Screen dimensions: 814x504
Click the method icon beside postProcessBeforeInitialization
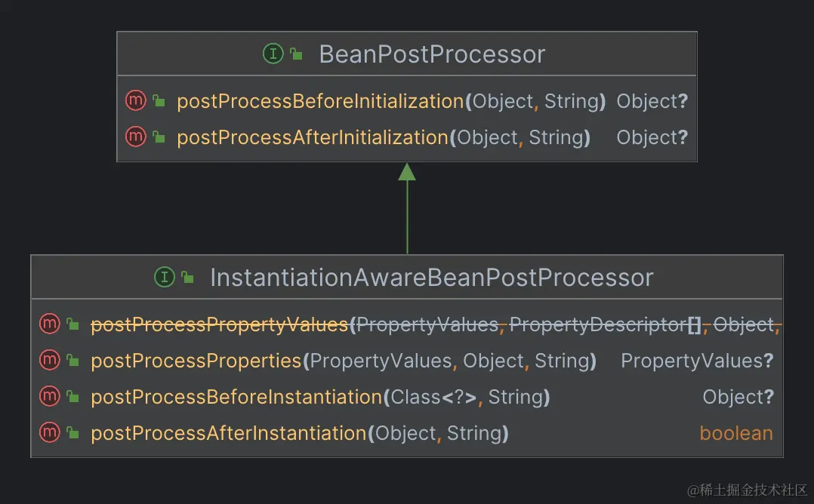pyautogui.click(x=135, y=100)
